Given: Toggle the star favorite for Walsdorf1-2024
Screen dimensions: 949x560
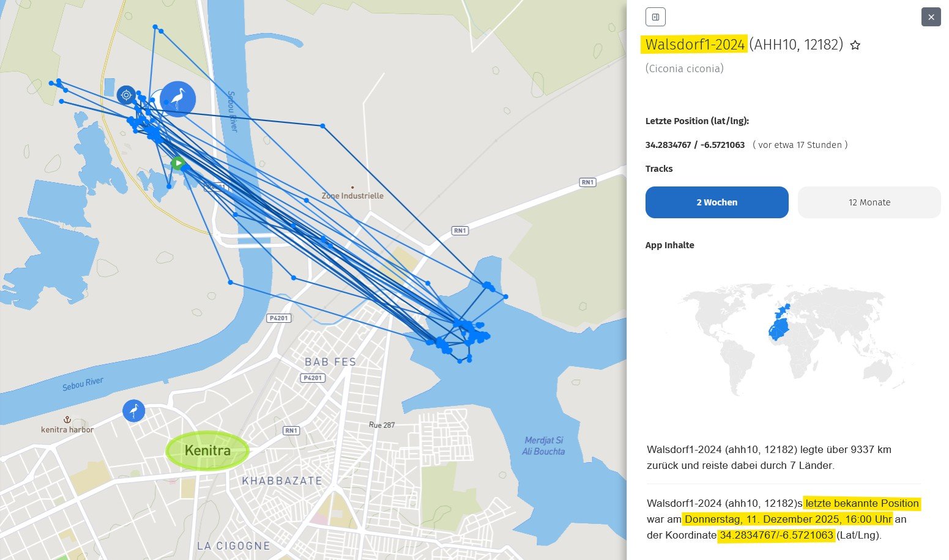Looking at the screenshot, I should pos(855,45).
